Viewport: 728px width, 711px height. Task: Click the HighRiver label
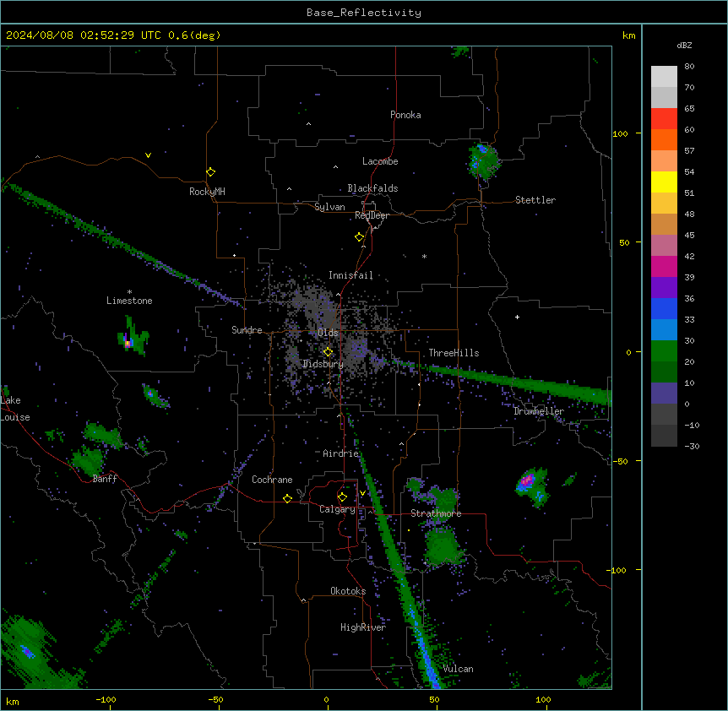[363, 627]
